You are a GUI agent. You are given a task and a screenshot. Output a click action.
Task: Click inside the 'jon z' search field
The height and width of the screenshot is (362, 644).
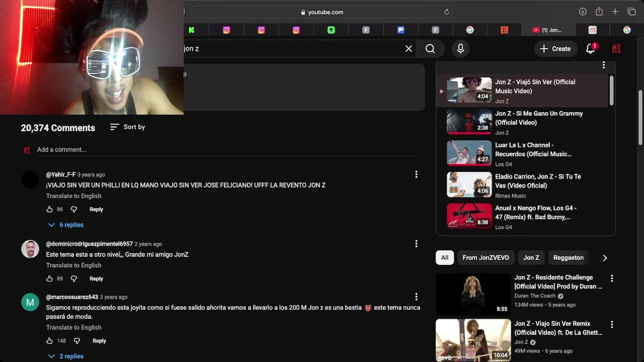[292, 49]
